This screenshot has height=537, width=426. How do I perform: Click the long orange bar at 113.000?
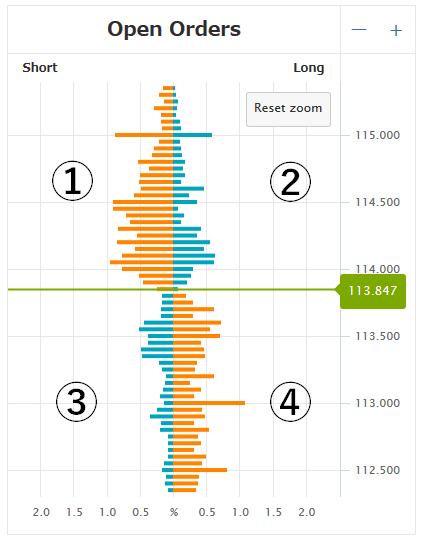click(x=209, y=403)
